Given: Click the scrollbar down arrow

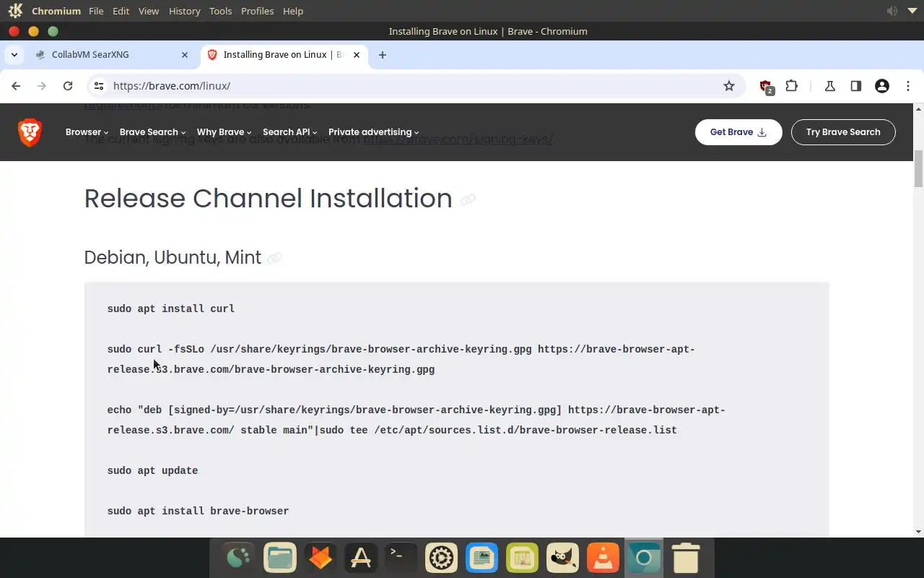Looking at the screenshot, I should pyautogui.click(x=919, y=532).
